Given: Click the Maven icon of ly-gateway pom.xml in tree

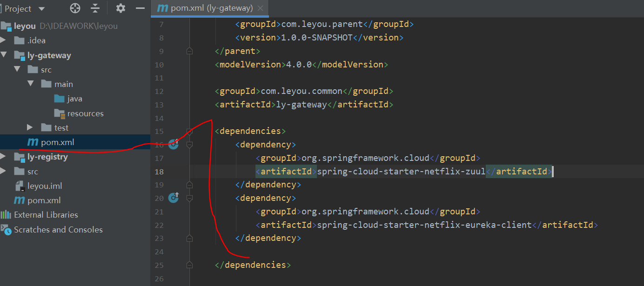Looking at the screenshot, I should point(33,142).
